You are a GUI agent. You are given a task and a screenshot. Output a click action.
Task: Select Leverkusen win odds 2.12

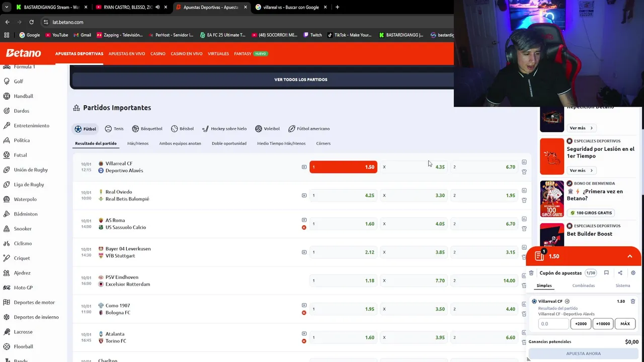[343, 252]
